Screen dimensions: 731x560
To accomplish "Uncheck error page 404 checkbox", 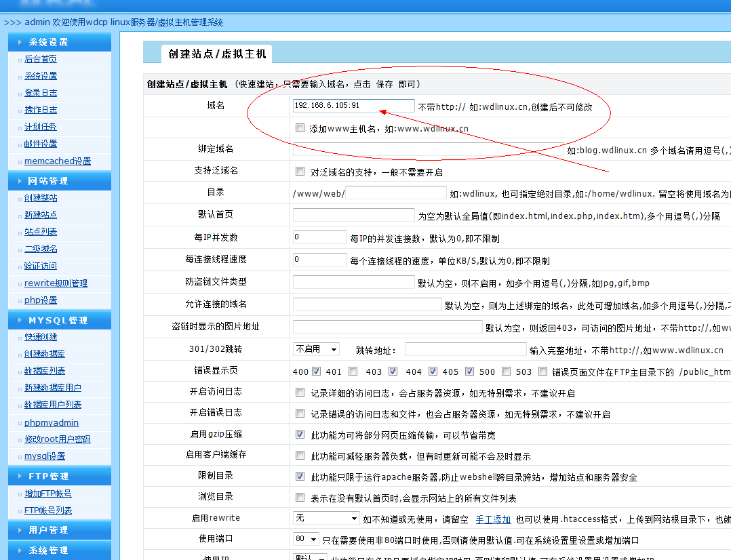I will click(x=433, y=371).
